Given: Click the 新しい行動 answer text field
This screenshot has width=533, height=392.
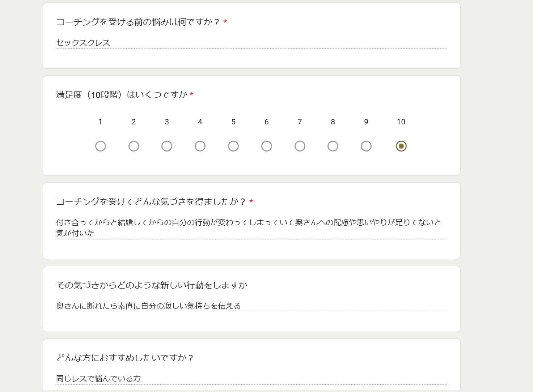Looking at the screenshot, I should (251, 306).
